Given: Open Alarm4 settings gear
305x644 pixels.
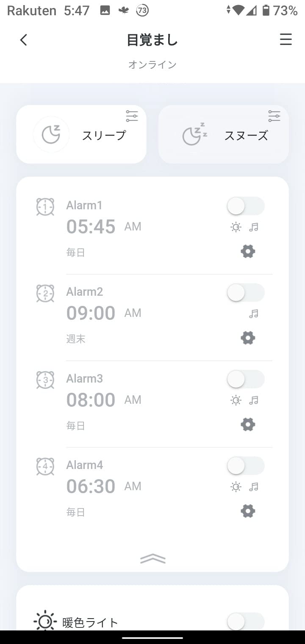Looking at the screenshot, I should (x=248, y=511).
